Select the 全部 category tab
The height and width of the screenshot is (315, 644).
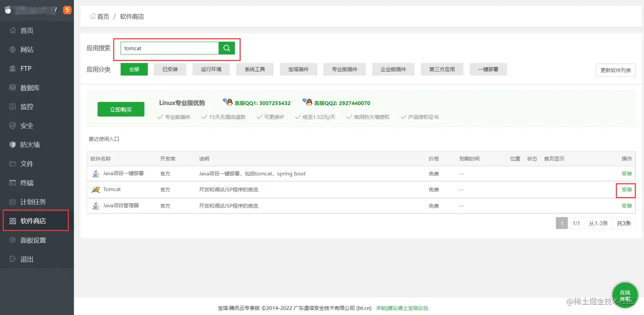tap(134, 69)
